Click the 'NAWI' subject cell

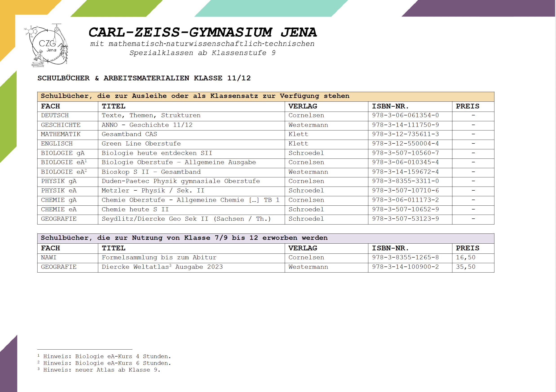click(68, 258)
